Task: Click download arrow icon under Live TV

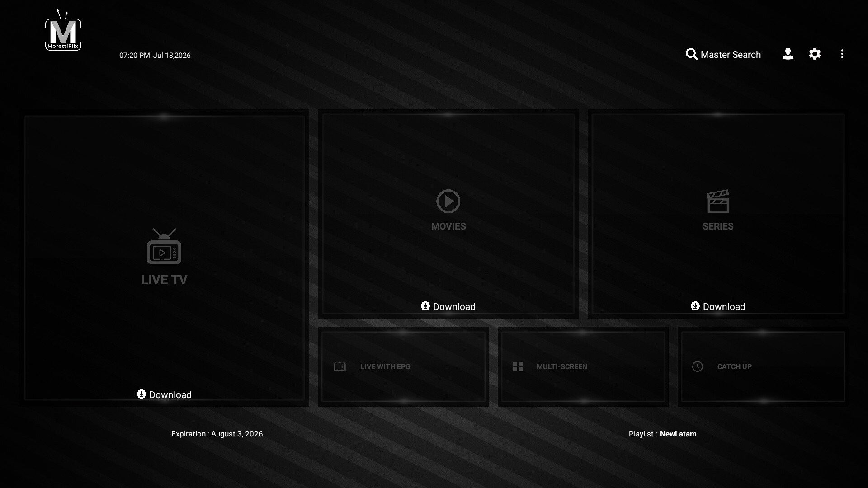Action: tap(142, 394)
